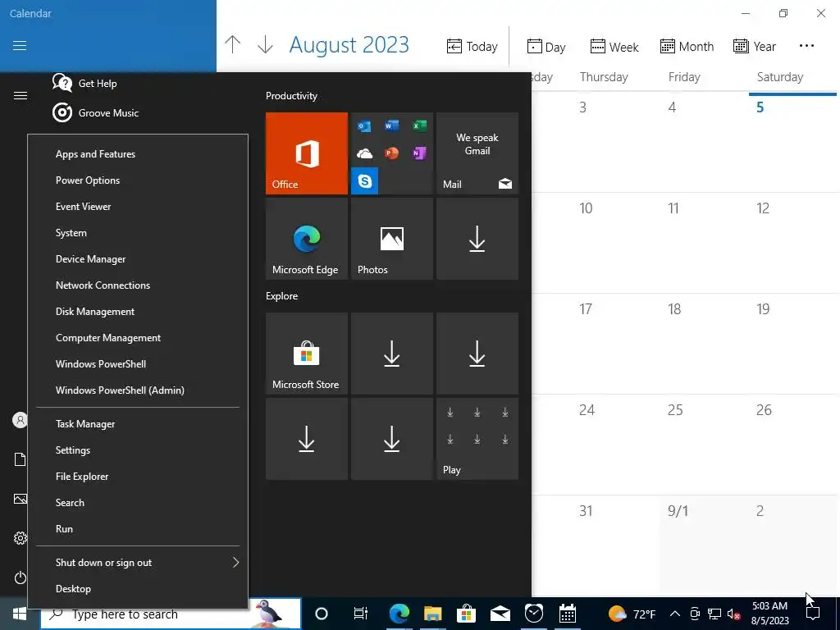Image resolution: width=840 pixels, height=630 pixels.
Task: Open Settings gear in Start sidebar
Action: pyautogui.click(x=21, y=538)
